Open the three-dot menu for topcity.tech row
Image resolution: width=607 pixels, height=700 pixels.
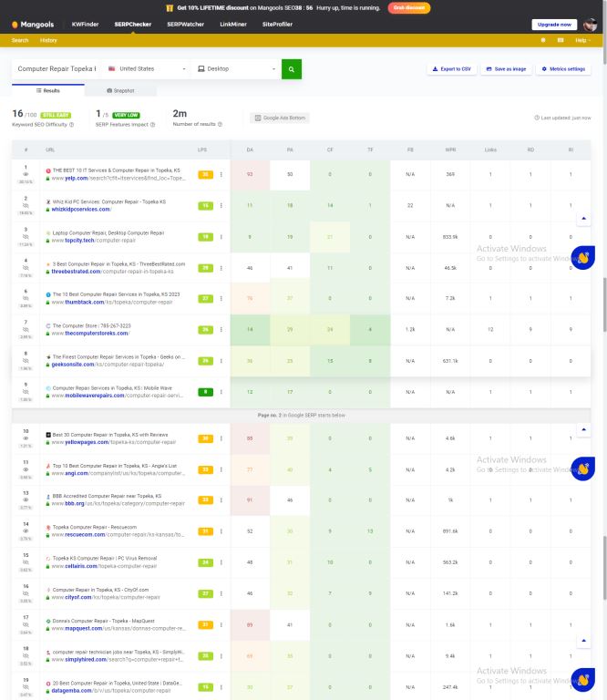coord(221,237)
